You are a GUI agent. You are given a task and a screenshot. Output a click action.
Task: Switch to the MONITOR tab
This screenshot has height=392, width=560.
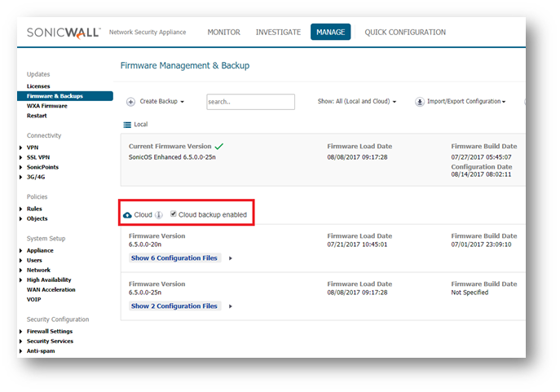point(223,33)
